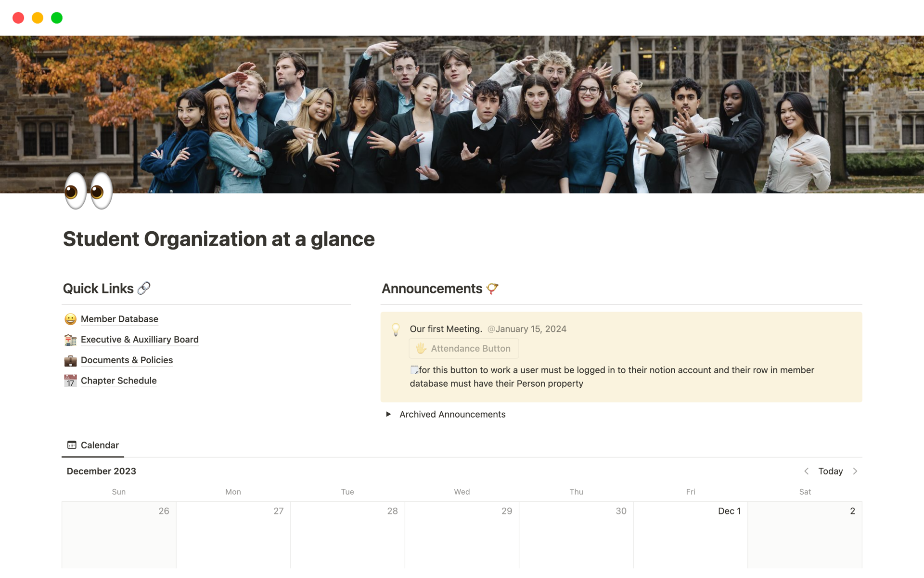The width and height of the screenshot is (924, 578).
Task: Switch to the Calendar view tab
Action: point(93,445)
